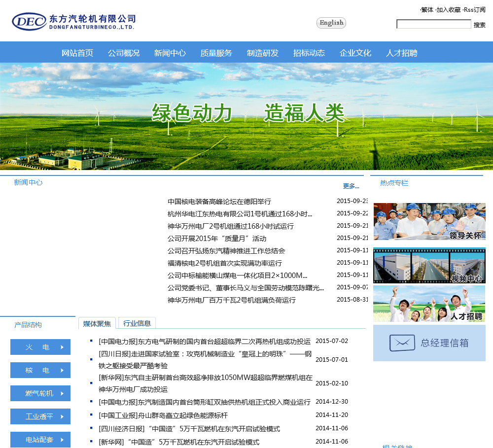The height and width of the screenshot is (448, 493).
Task: Click the arrow on the 燃气轮机 button
Action: 62,393
